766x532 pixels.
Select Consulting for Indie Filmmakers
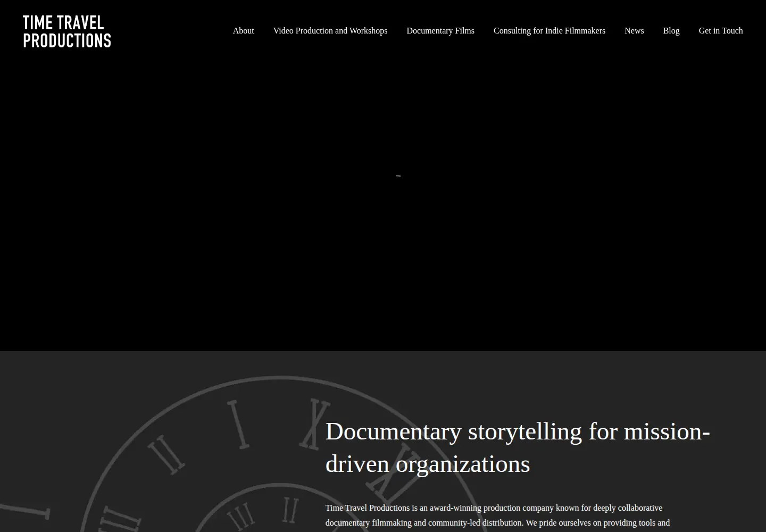coord(549,31)
